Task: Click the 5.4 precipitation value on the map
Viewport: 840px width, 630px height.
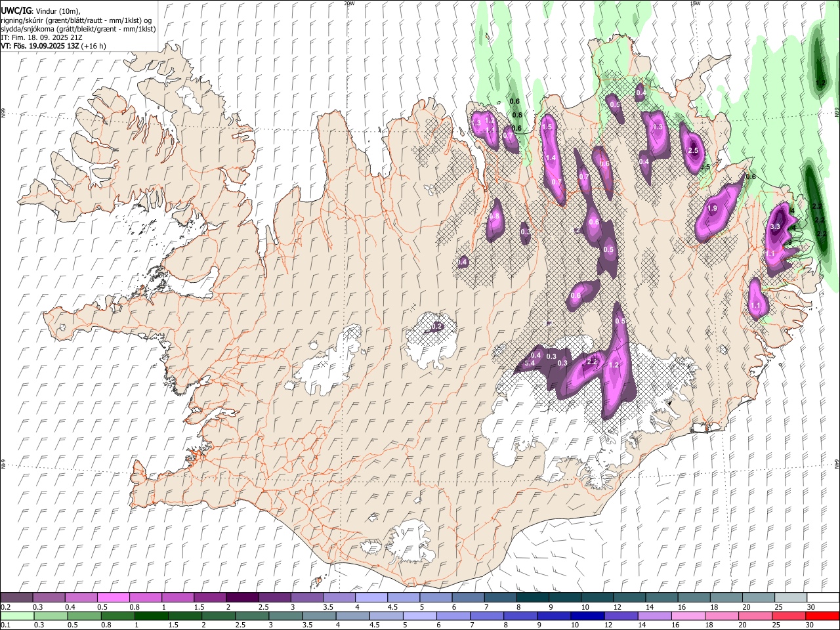Action: coord(531,363)
